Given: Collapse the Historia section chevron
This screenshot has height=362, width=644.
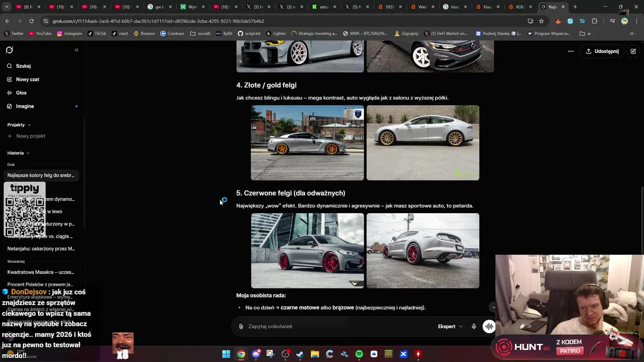Looking at the screenshot, I should [28, 153].
